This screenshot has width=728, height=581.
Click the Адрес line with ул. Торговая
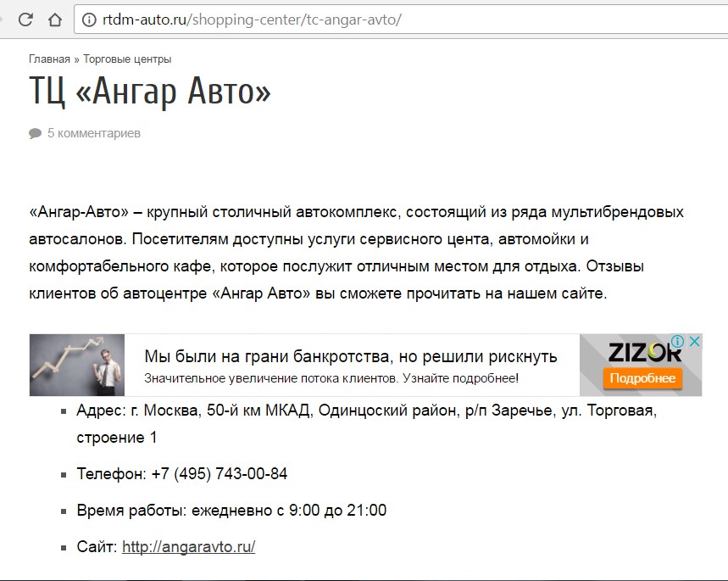coord(367,424)
